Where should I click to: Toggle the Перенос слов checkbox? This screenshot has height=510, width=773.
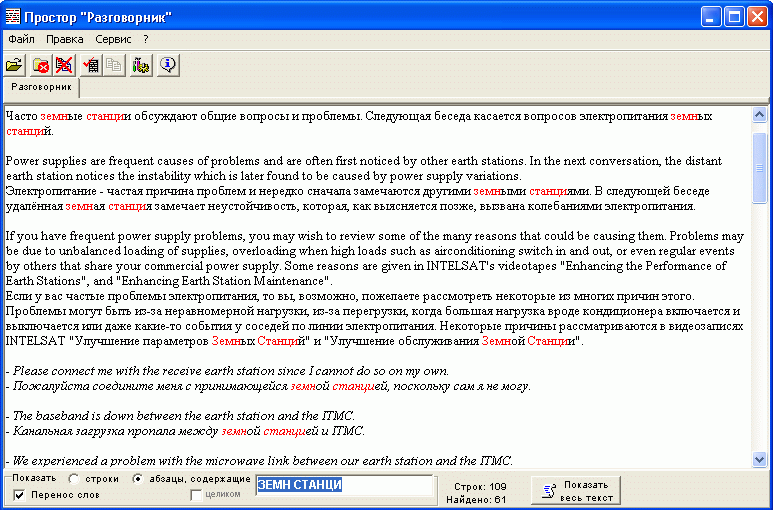[x=19, y=495]
